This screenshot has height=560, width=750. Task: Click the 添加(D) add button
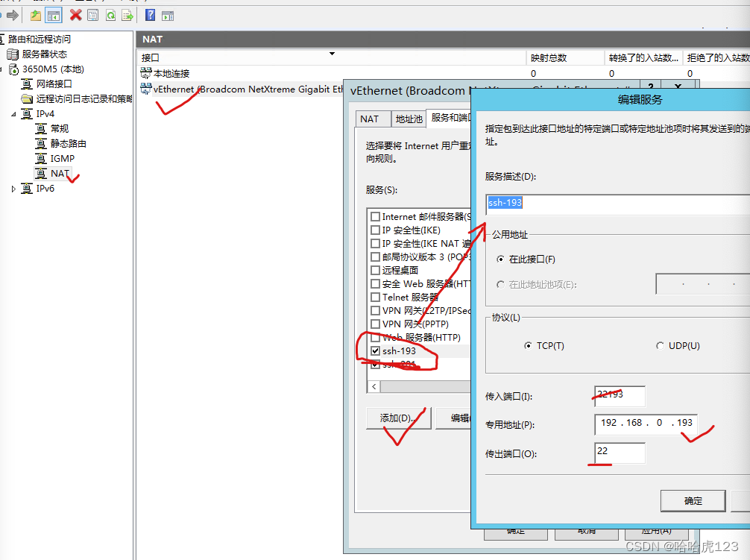pos(398,418)
